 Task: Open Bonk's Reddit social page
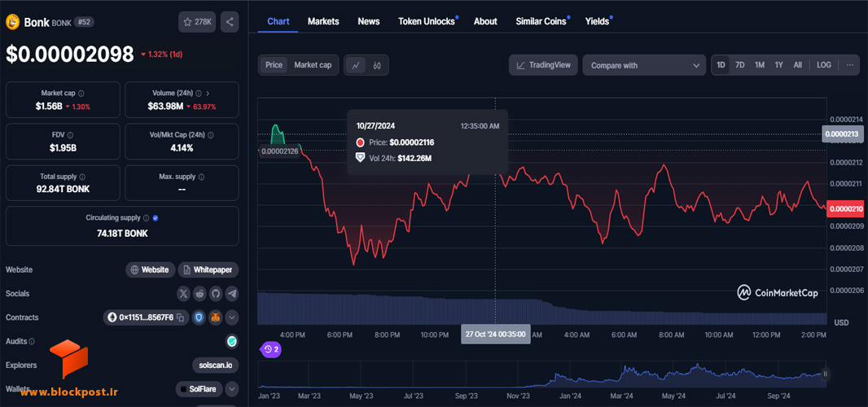199,294
